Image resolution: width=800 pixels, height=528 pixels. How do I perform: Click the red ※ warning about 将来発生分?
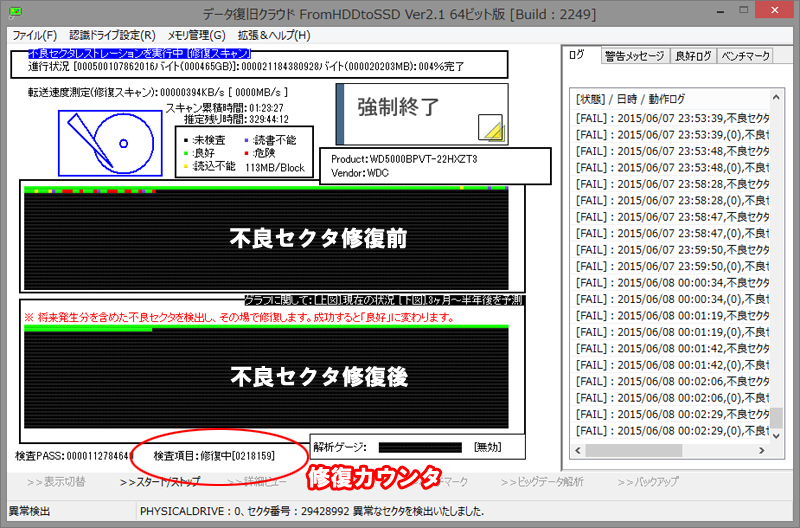coord(240,317)
